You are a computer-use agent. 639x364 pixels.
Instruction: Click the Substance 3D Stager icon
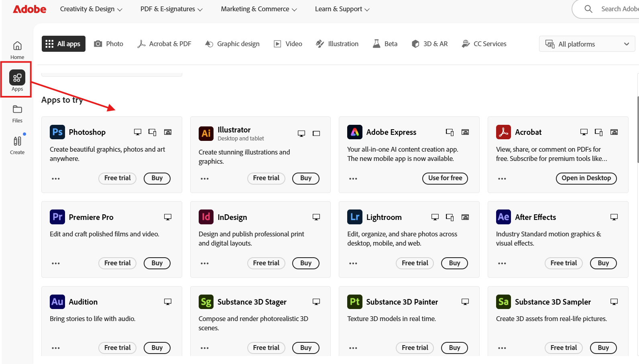click(206, 302)
